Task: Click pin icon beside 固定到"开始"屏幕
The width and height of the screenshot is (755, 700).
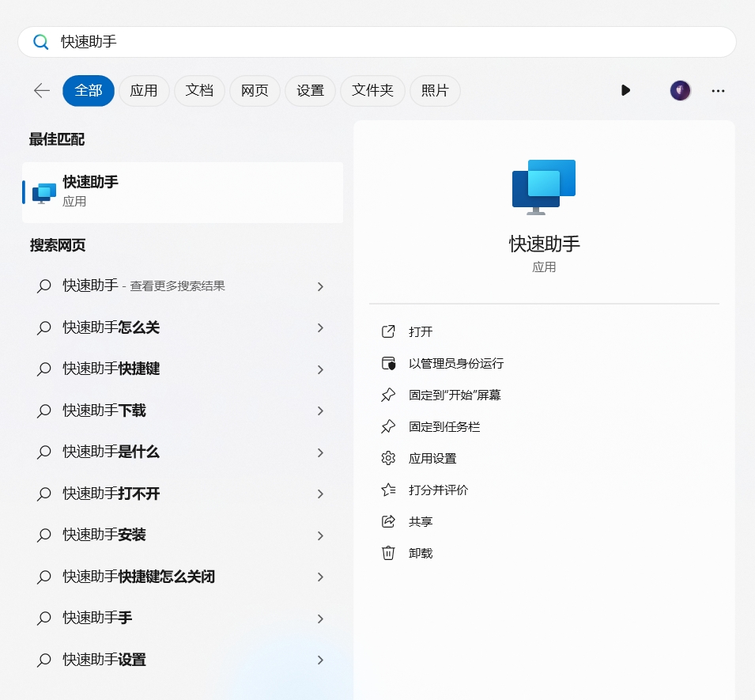Action: (388, 395)
